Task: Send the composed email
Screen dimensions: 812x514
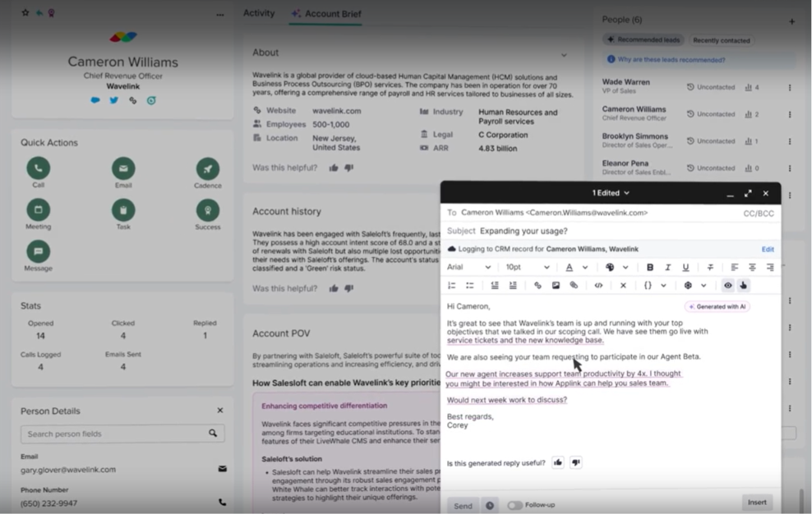Action: [463, 506]
